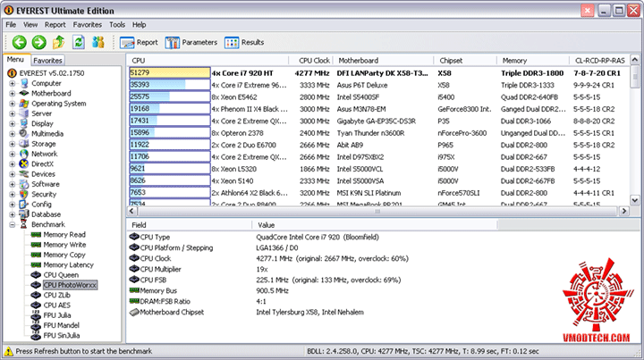Viewport: 644px width, 360px height.
Task: Click the Refresh icon in the toolbar
Action: pyautogui.click(x=79, y=42)
